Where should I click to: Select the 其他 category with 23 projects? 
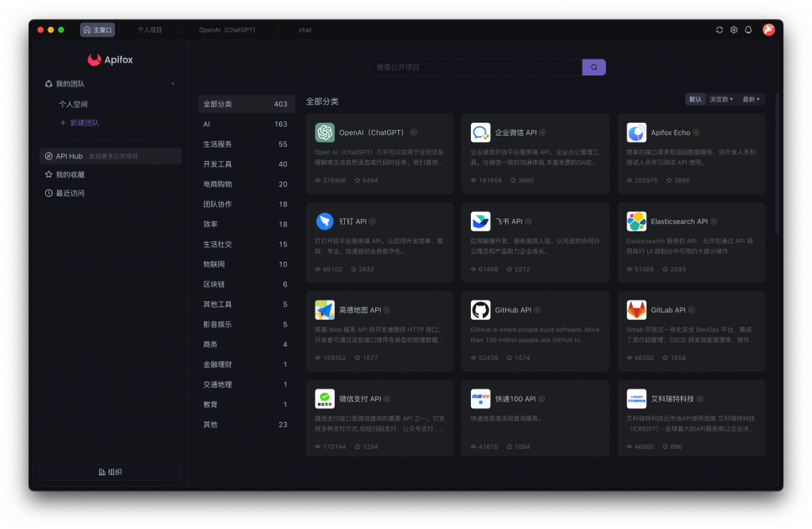point(247,424)
